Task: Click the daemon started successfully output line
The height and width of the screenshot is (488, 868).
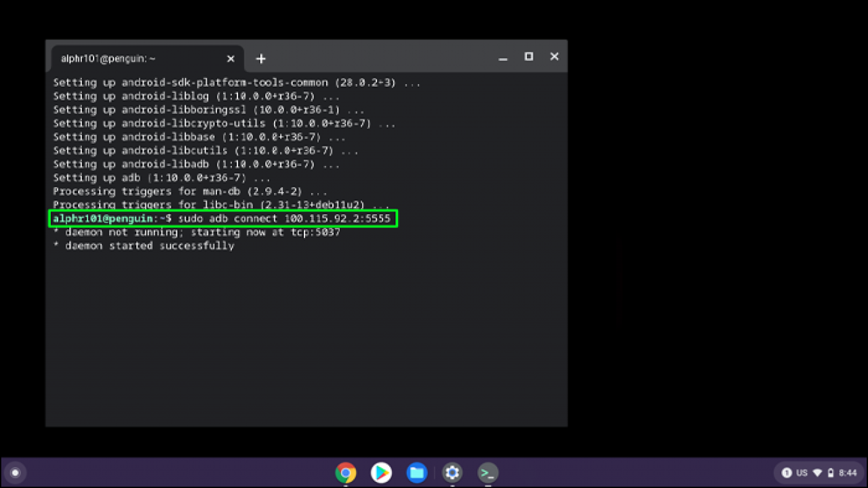Action: [x=144, y=245]
